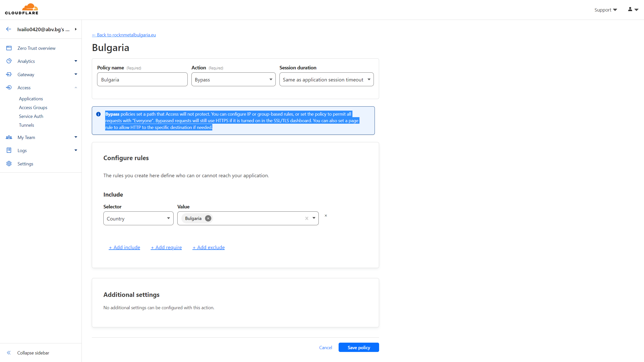Click the info icon in Bypass notice
The width and height of the screenshot is (644, 362).
(x=98, y=114)
